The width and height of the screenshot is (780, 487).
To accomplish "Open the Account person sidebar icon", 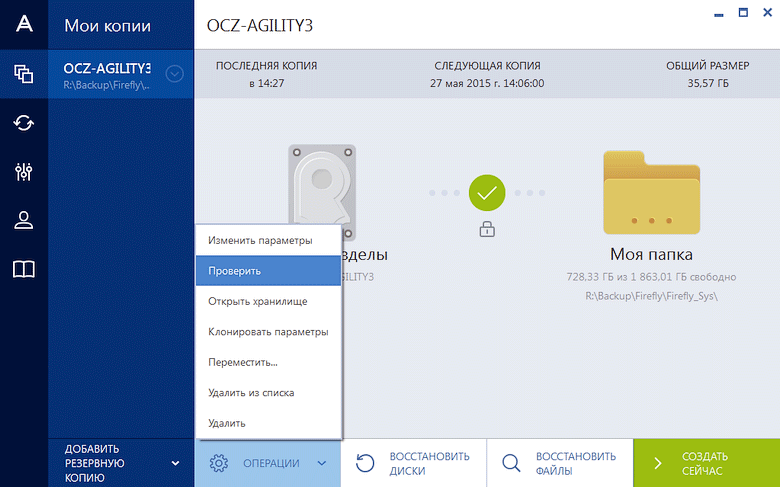I will (x=24, y=220).
